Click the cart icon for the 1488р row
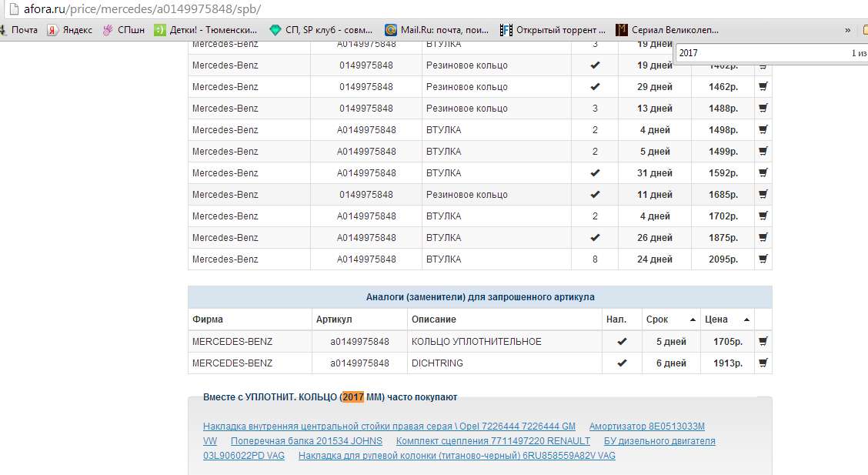The height and width of the screenshot is (475, 868). [x=763, y=108]
